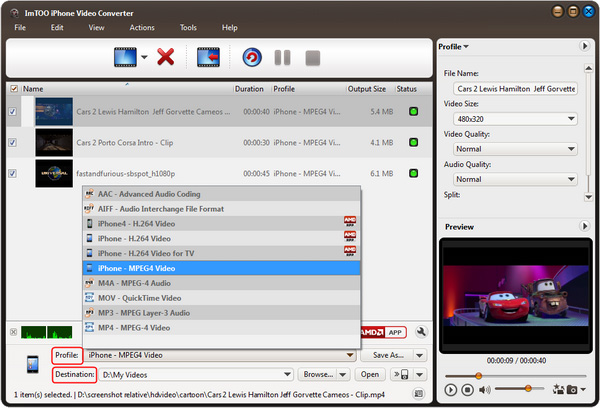The height and width of the screenshot is (408, 600).
Task: Select iPhone - MPEG4 Video highlighted entry
Action: tap(222, 268)
